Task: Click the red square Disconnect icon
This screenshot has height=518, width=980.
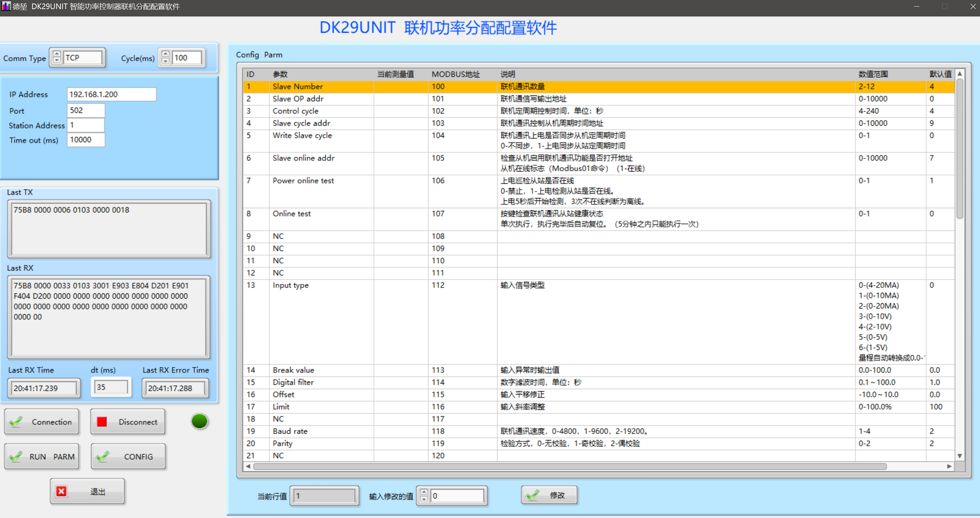Action: point(102,422)
